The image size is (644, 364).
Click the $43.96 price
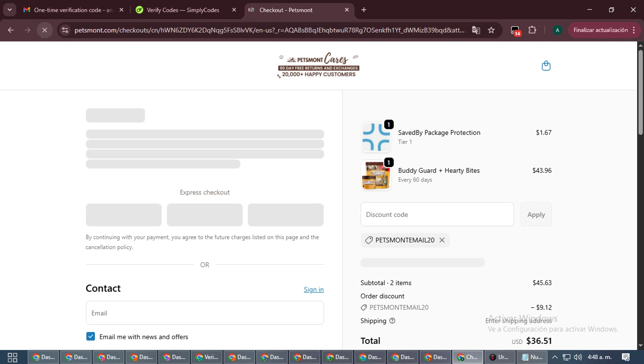[542, 171]
